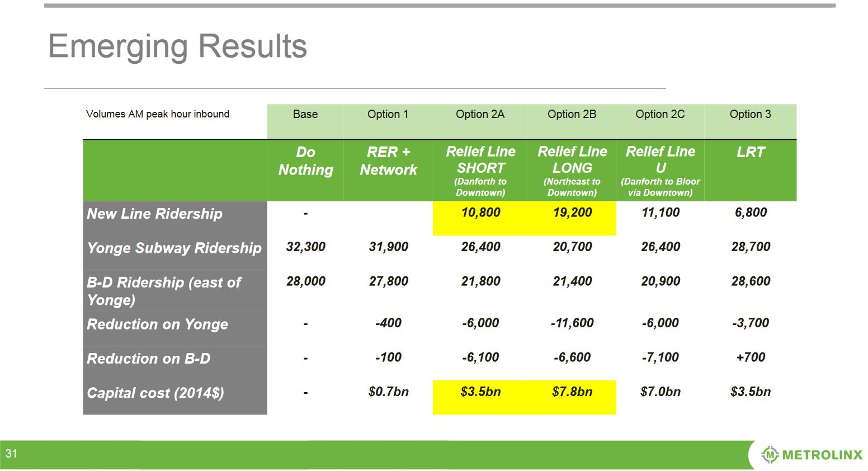Click the New Line Ridership row label
868x471 pixels.
154,214
